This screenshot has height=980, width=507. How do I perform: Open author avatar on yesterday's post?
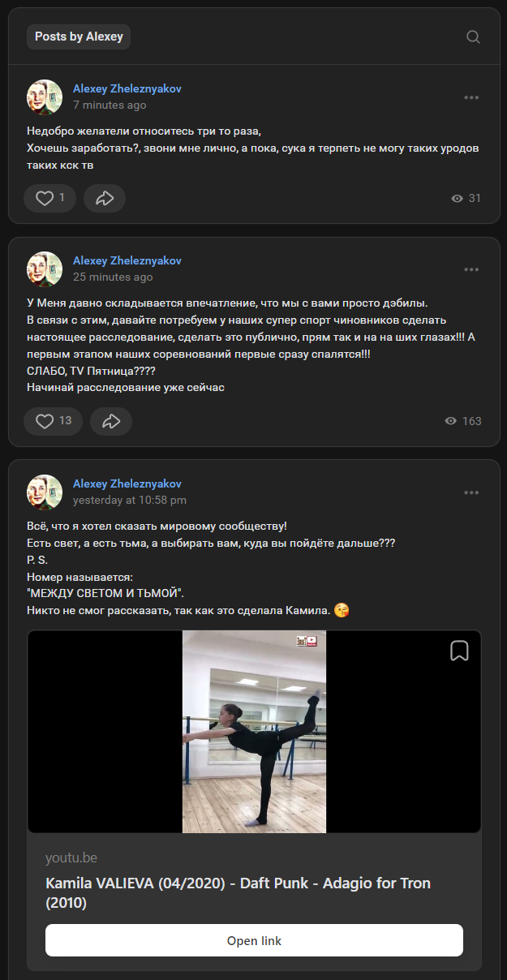click(45, 492)
